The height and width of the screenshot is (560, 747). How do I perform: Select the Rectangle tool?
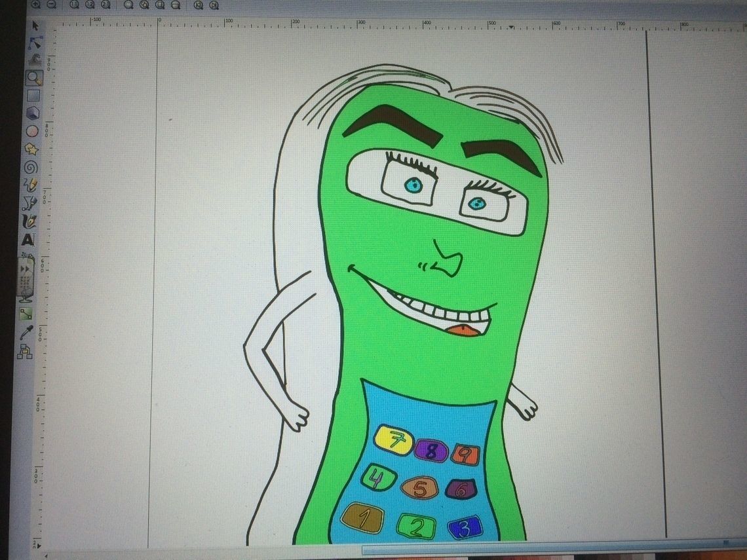pyautogui.click(x=33, y=96)
